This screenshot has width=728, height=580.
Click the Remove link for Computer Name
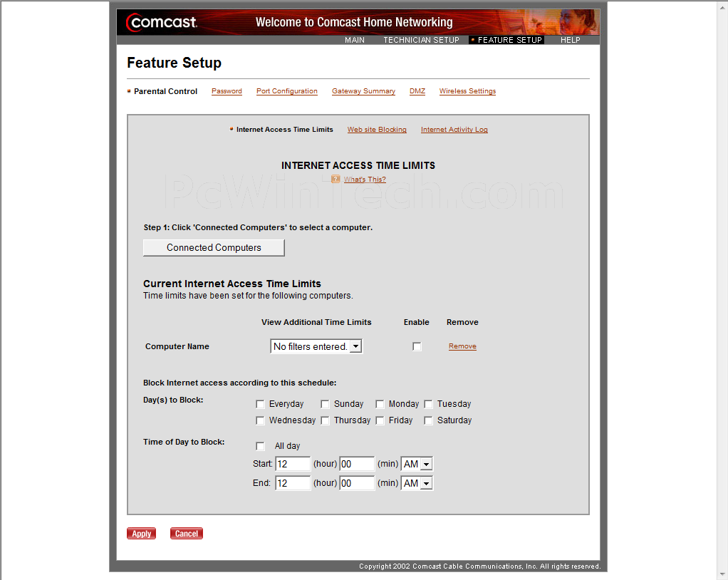click(x=462, y=346)
